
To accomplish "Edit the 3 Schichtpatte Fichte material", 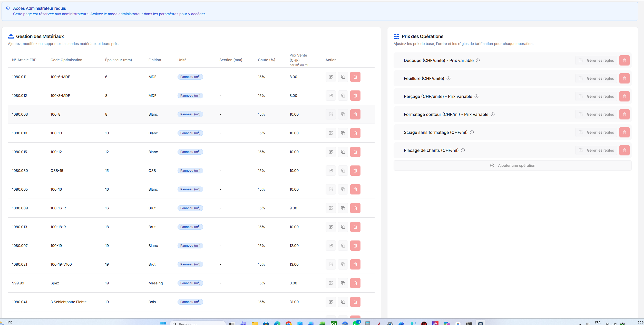I will pyautogui.click(x=331, y=302).
